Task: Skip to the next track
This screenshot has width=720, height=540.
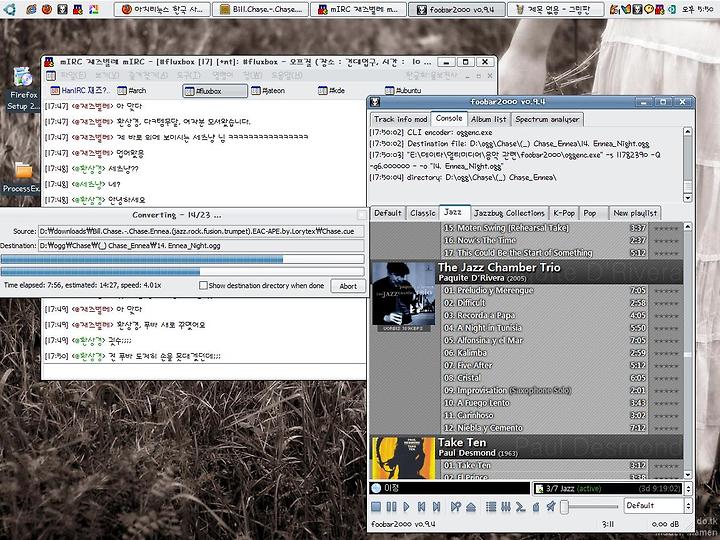Action: [x=436, y=506]
